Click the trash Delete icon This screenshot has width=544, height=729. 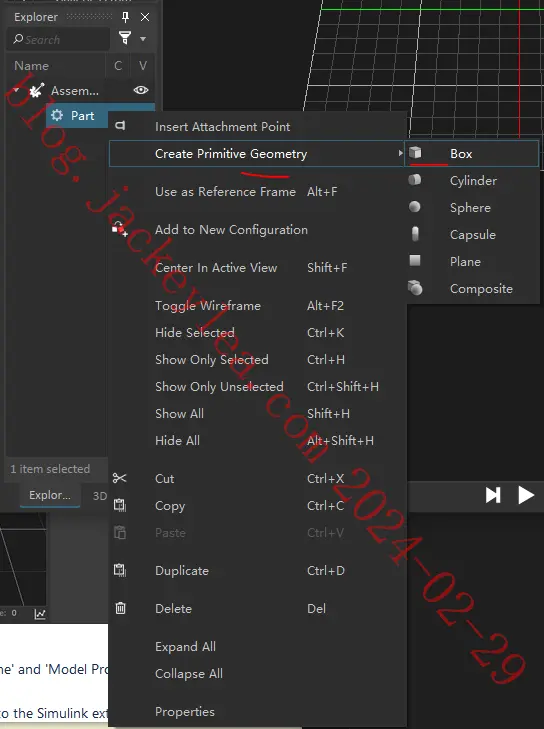(x=120, y=608)
